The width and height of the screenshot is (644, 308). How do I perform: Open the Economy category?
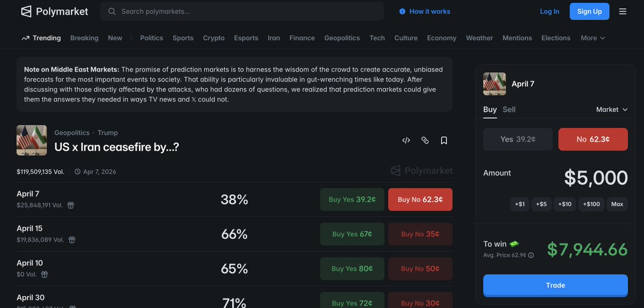[x=442, y=38]
